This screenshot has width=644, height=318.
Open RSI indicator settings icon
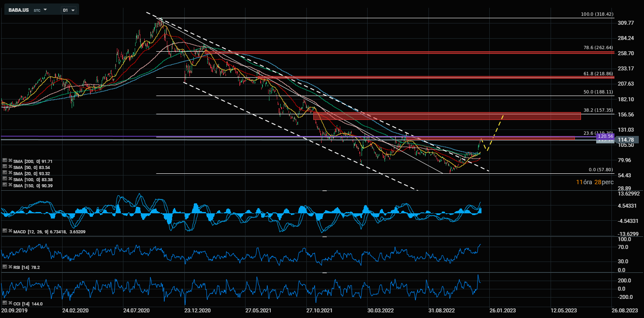pyautogui.click(x=4, y=267)
